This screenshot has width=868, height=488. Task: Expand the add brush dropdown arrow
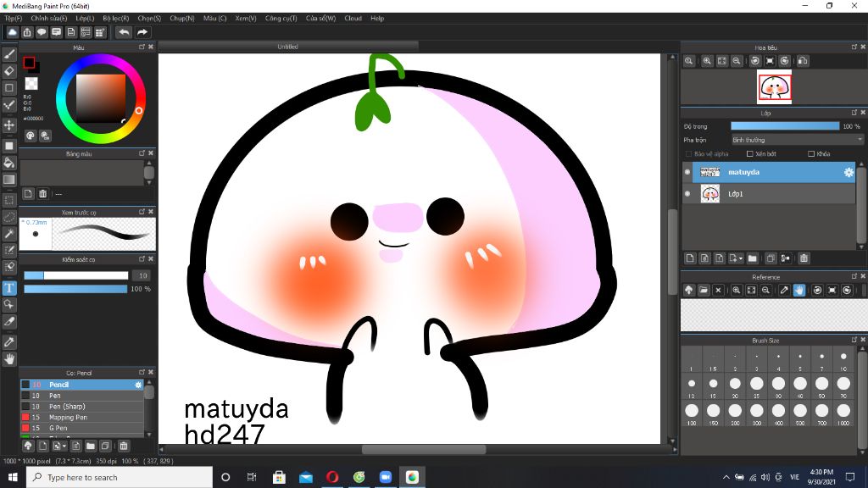click(64, 446)
